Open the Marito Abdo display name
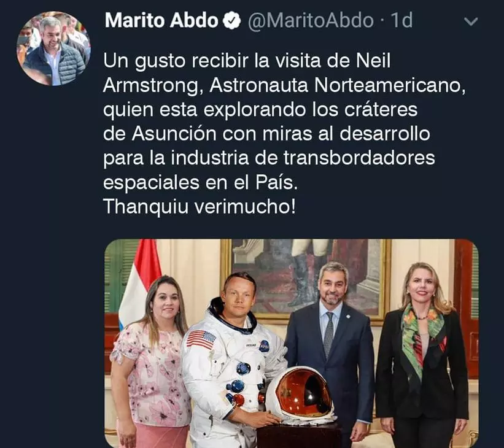 pos(161,21)
